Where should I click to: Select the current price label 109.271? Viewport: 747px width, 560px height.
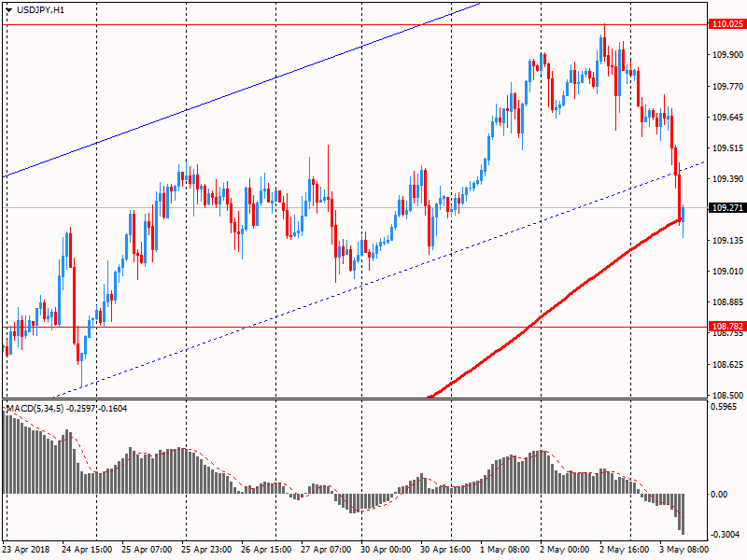[x=727, y=207]
